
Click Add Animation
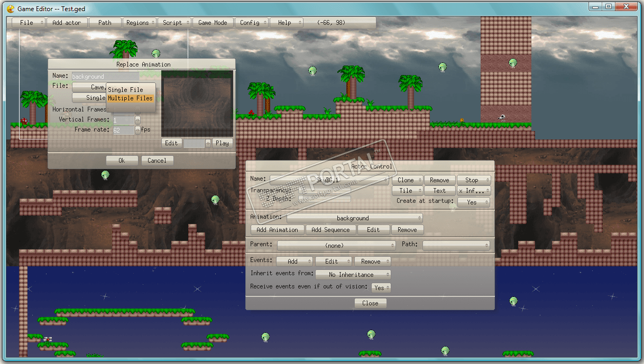(x=277, y=230)
